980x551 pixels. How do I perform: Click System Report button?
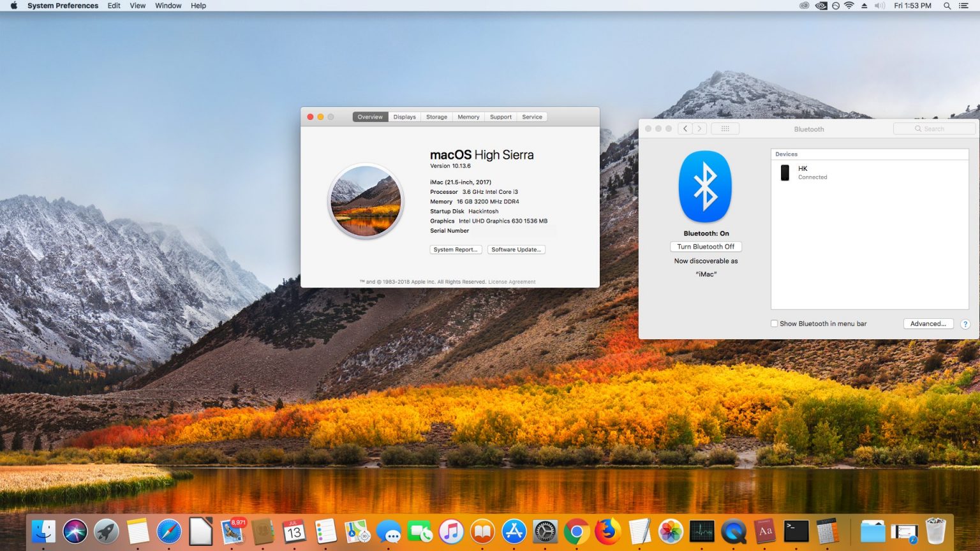click(456, 250)
